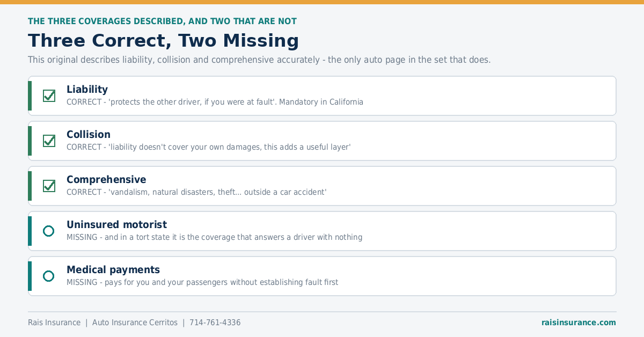644x337 pixels.
Task: Click the Liability heading
Action: (x=87, y=89)
